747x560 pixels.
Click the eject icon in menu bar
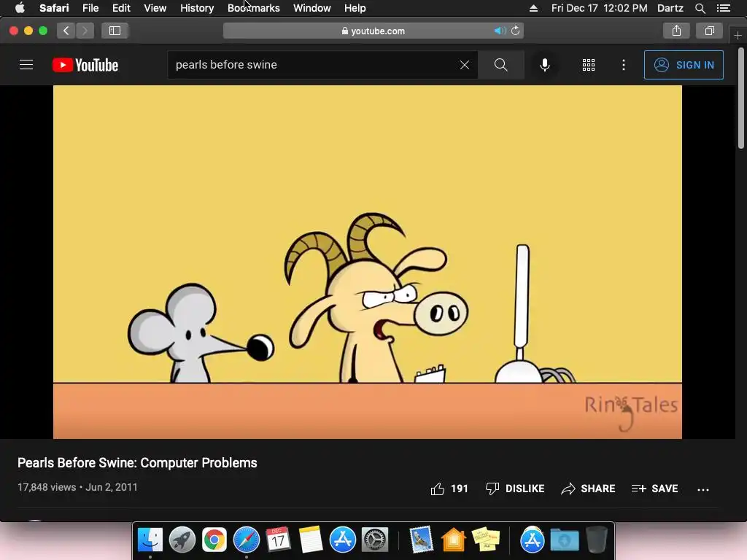click(x=533, y=8)
